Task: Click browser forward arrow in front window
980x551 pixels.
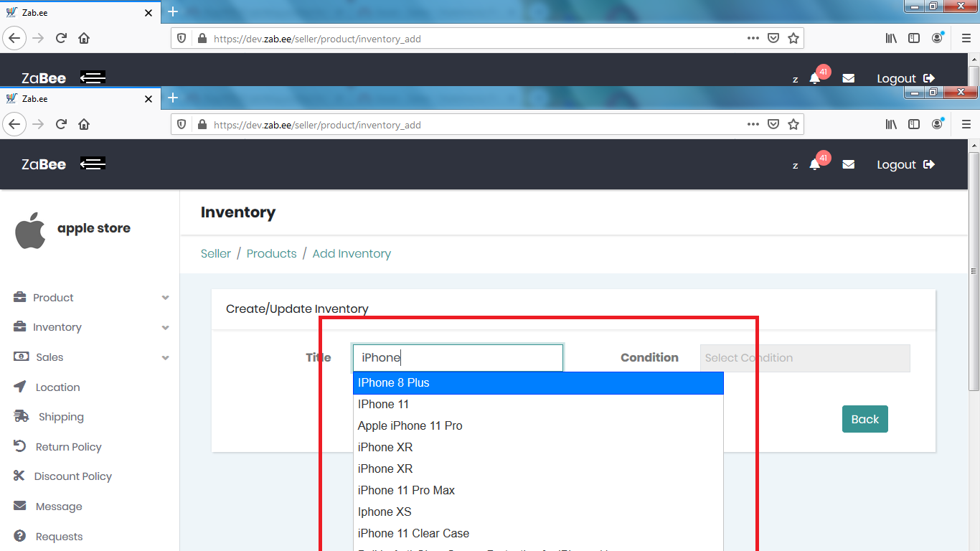Action: click(38, 124)
